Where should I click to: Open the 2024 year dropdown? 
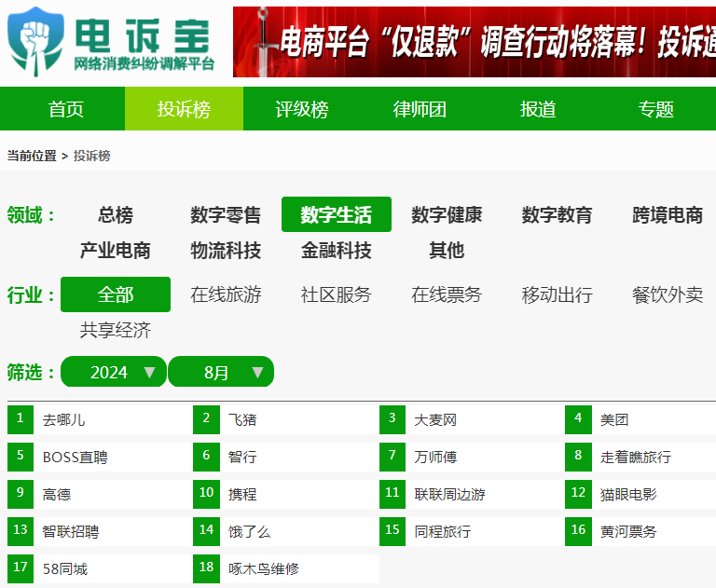coord(114,372)
